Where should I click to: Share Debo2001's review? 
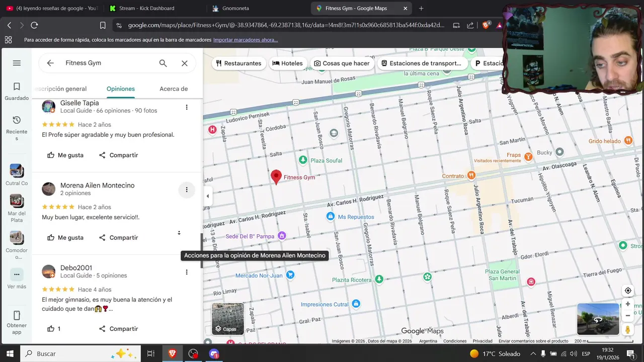pyautogui.click(x=119, y=329)
